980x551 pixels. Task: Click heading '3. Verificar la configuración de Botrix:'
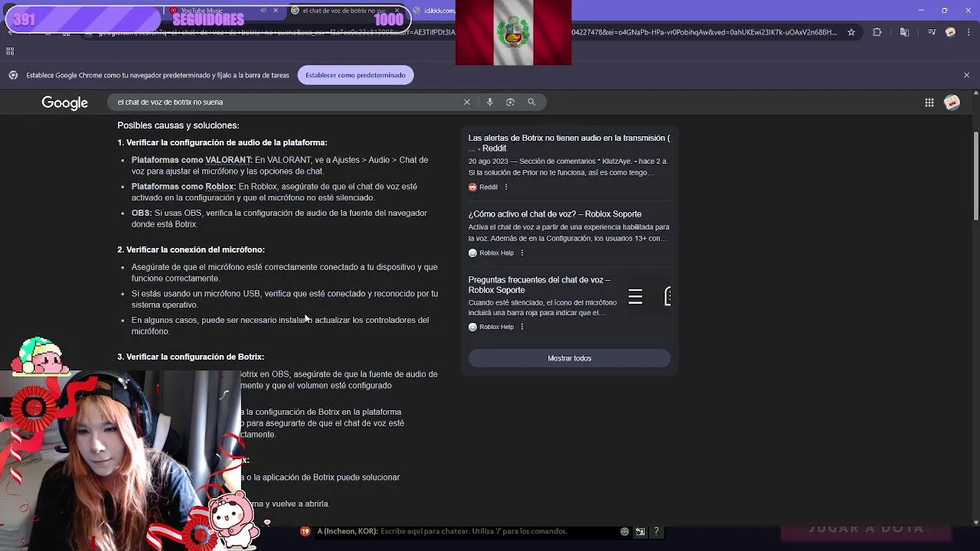191,357
